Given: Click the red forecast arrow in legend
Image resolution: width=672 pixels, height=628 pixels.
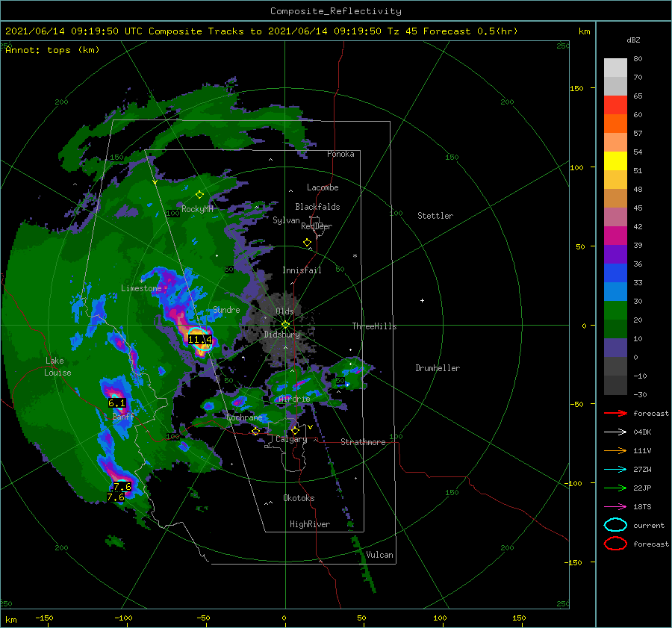Looking at the screenshot, I should click(x=615, y=413).
